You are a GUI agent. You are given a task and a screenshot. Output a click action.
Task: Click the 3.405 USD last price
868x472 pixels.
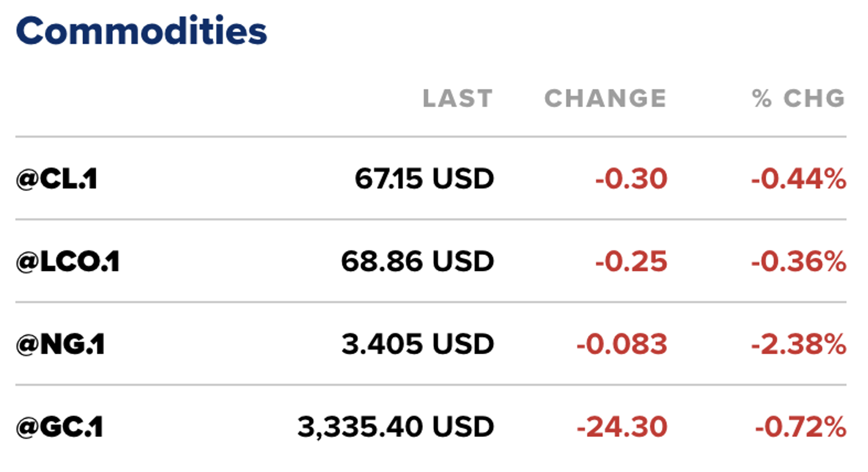[417, 344]
